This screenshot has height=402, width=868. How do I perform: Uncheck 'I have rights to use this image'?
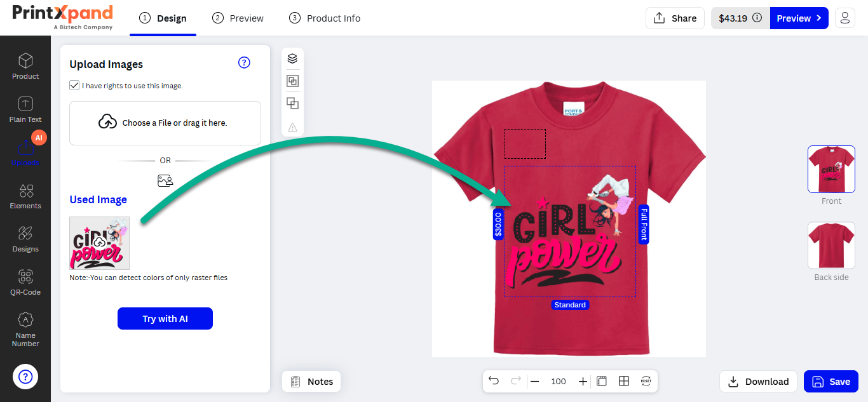point(74,85)
